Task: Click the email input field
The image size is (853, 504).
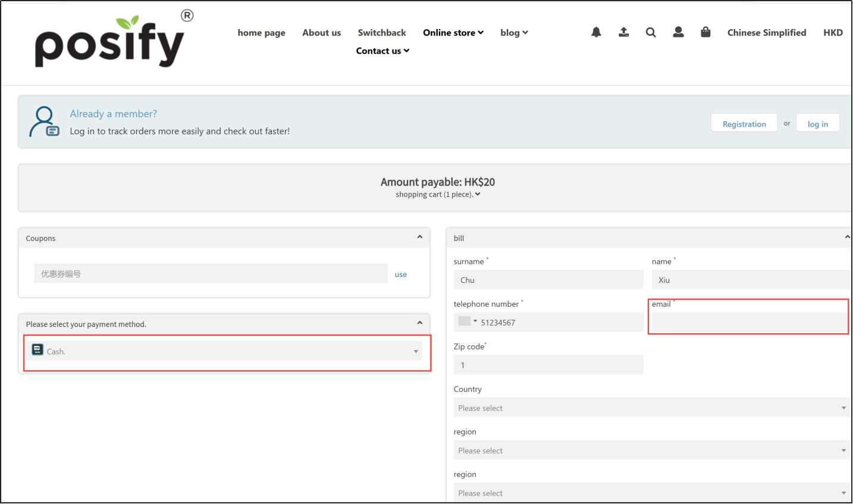Action: (749, 322)
